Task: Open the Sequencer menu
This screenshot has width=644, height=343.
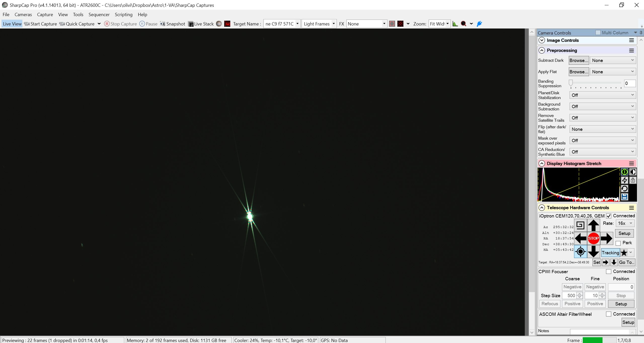Action: point(99,14)
